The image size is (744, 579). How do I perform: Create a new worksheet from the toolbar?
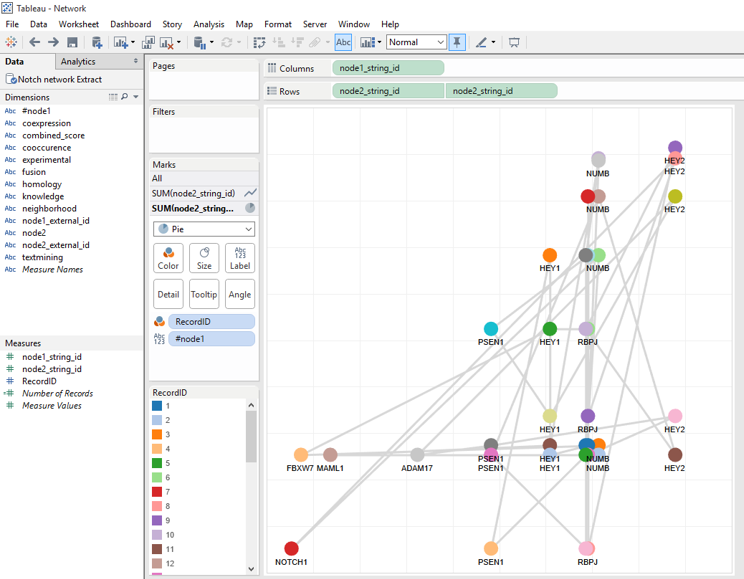click(121, 43)
